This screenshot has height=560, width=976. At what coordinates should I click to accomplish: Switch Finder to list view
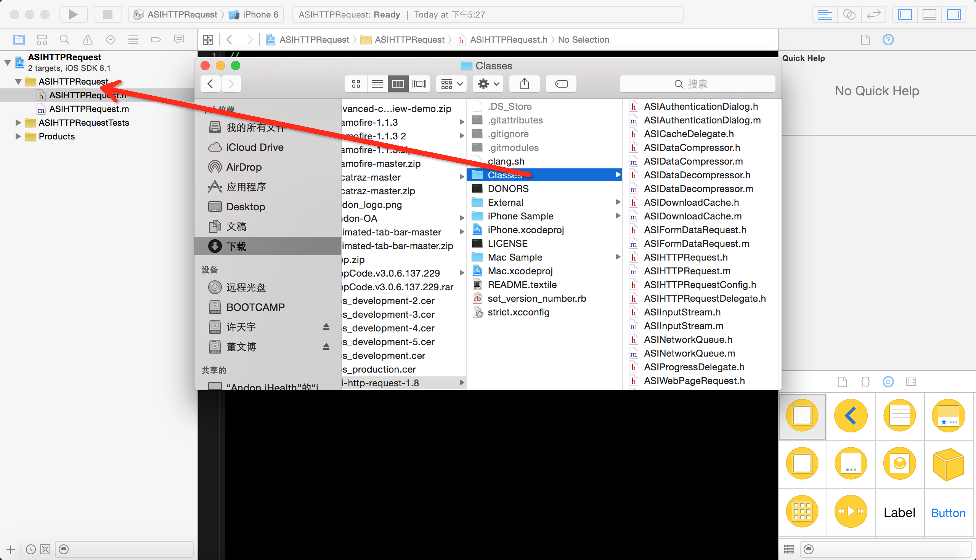pos(377,84)
